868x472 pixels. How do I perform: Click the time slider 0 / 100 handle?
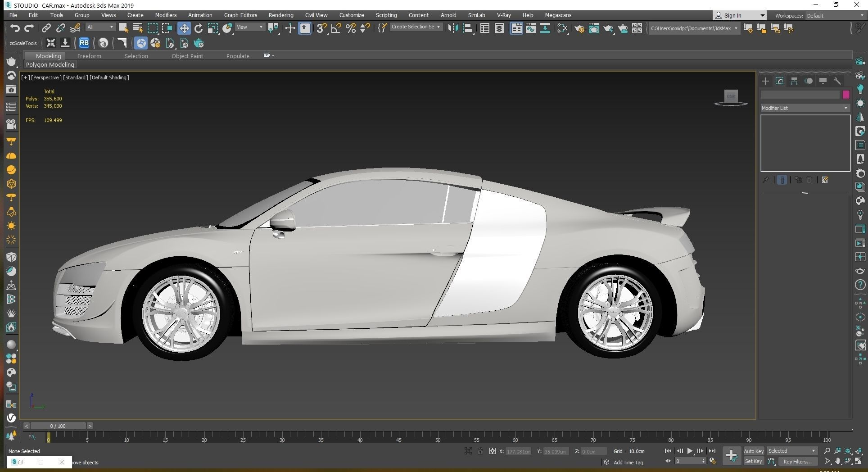pos(58,426)
